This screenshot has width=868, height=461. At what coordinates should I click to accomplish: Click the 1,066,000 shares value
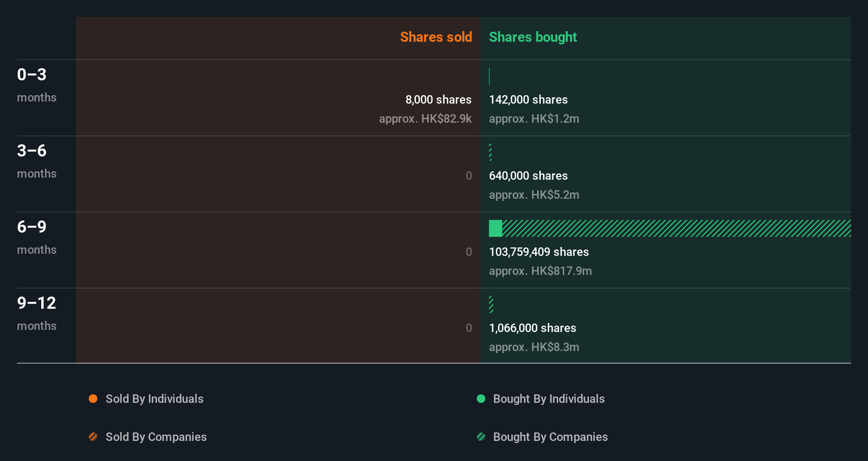click(x=532, y=328)
